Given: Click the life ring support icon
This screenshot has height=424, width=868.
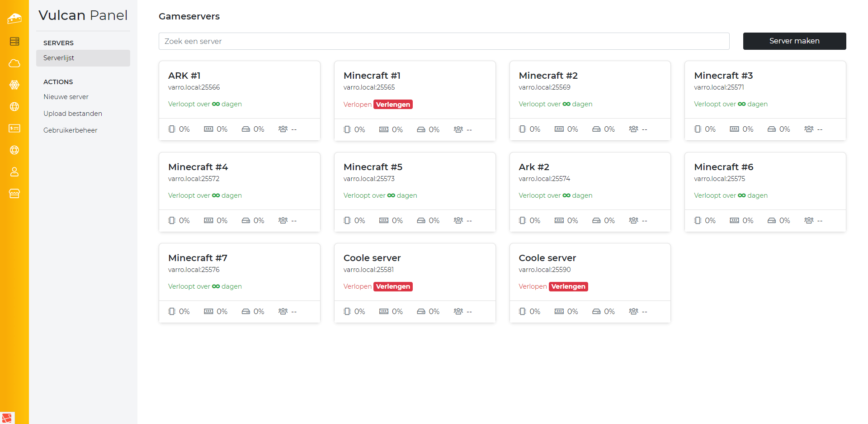Looking at the screenshot, I should 14,150.
